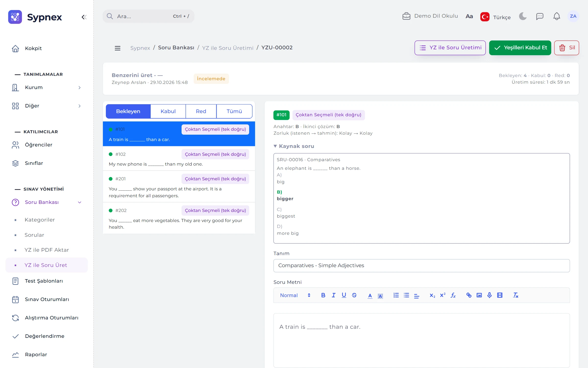Click the Yeşilleri Kabul Et button
Viewport: 588px width, 368px height.
(520, 48)
